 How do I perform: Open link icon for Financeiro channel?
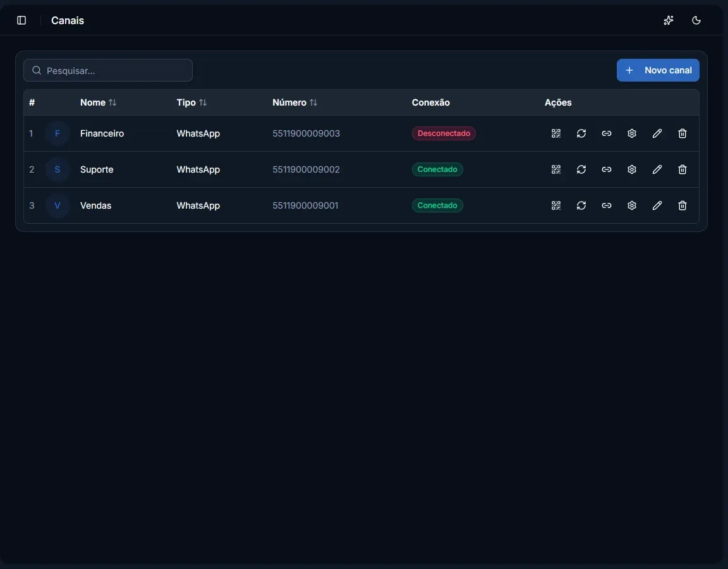pyautogui.click(x=607, y=133)
